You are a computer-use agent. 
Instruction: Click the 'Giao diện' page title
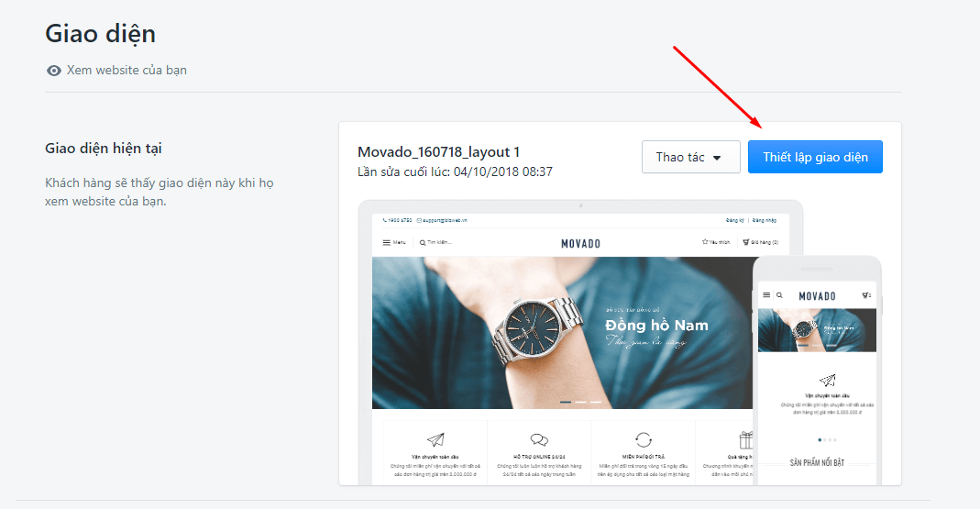coord(100,34)
